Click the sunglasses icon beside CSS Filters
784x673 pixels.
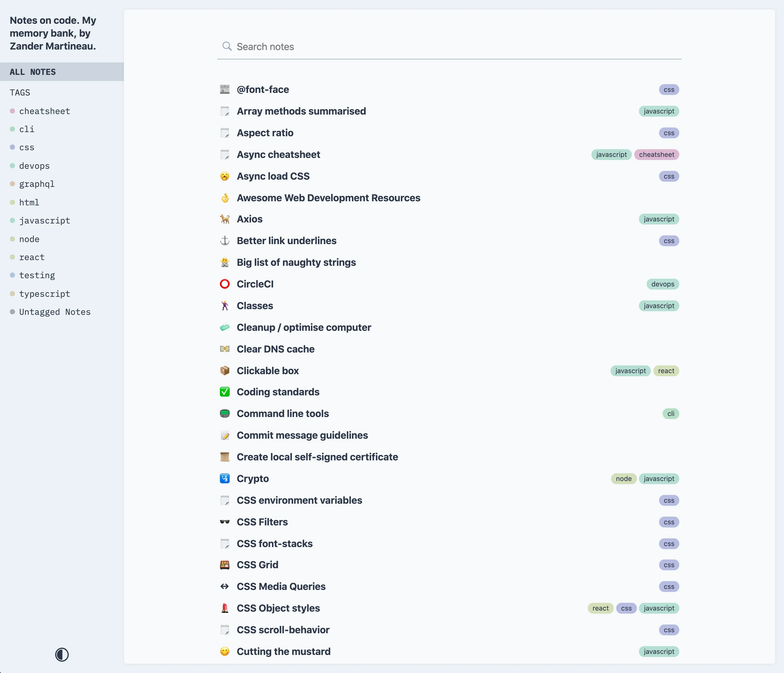coord(224,522)
